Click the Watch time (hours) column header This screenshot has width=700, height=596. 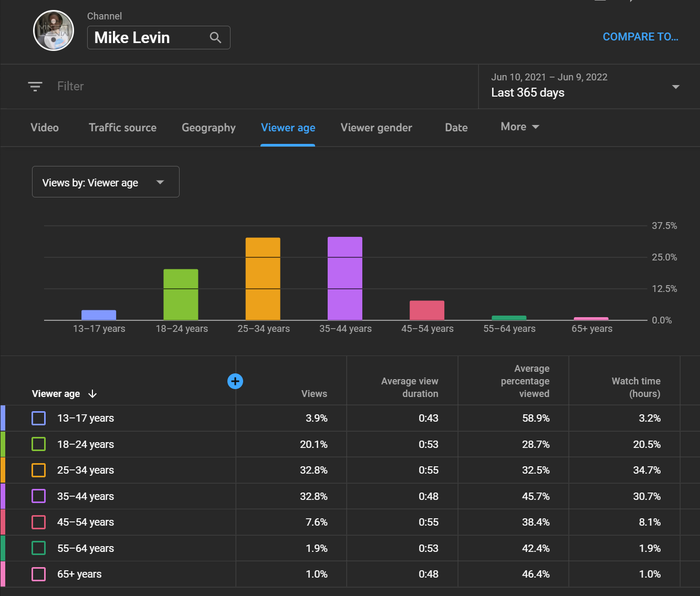point(636,388)
